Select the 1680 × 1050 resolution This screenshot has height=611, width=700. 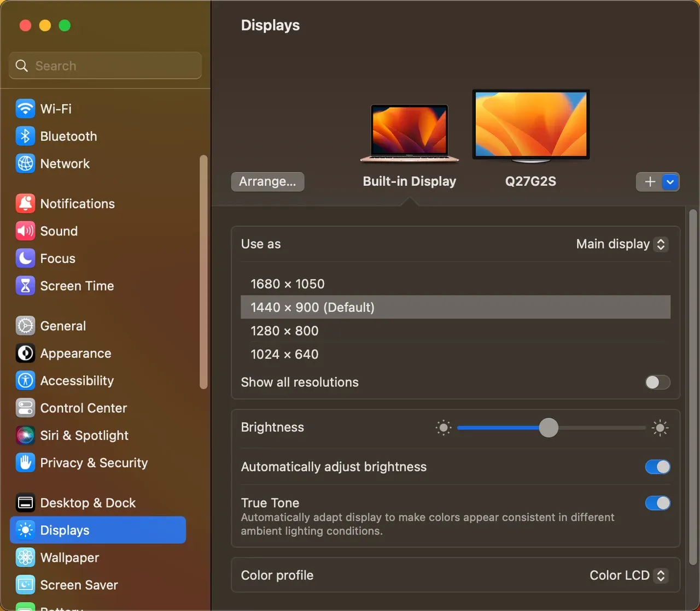click(456, 284)
